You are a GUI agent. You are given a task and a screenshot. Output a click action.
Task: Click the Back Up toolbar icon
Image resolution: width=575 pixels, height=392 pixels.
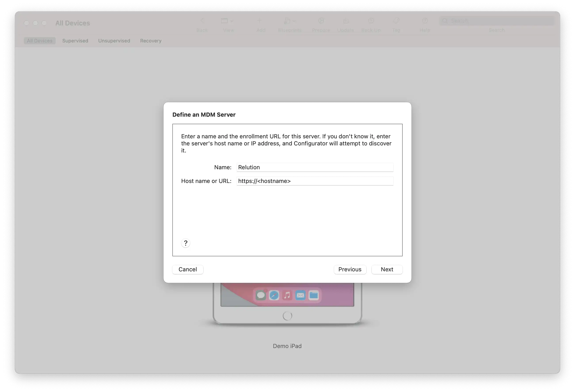pyautogui.click(x=371, y=21)
